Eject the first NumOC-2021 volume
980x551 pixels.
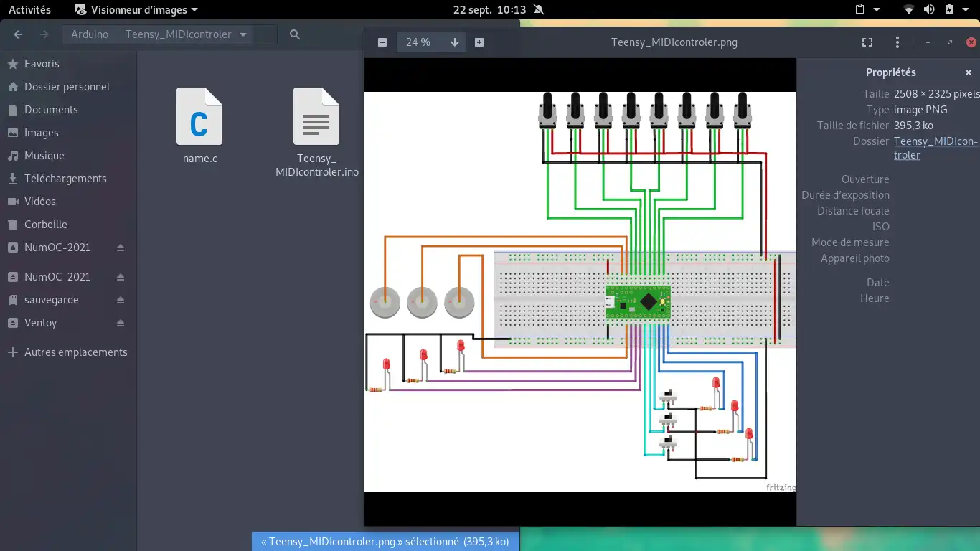[121, 248]
